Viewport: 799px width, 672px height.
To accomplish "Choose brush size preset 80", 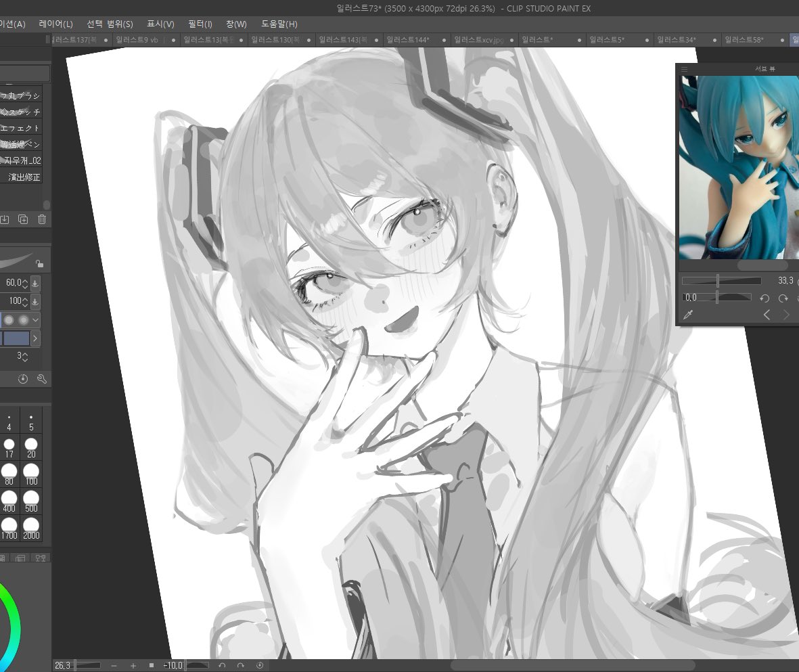I will (x=9, y=474).
